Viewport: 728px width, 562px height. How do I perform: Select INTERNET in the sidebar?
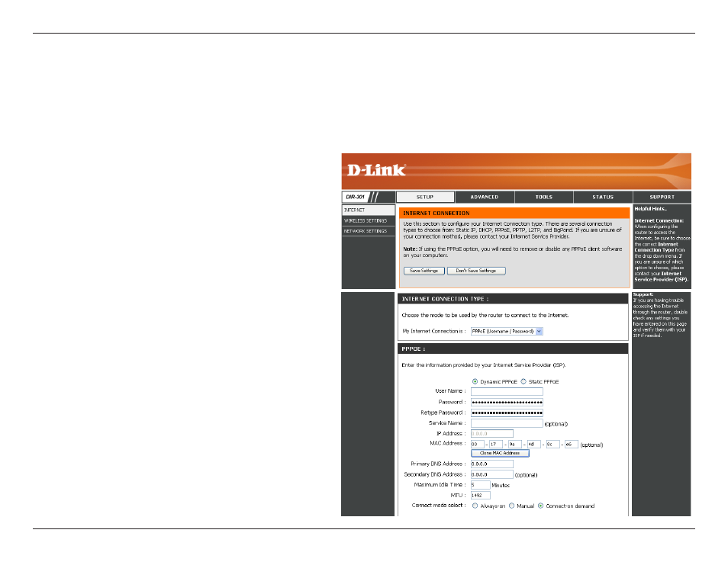click(x=368, y=210)
